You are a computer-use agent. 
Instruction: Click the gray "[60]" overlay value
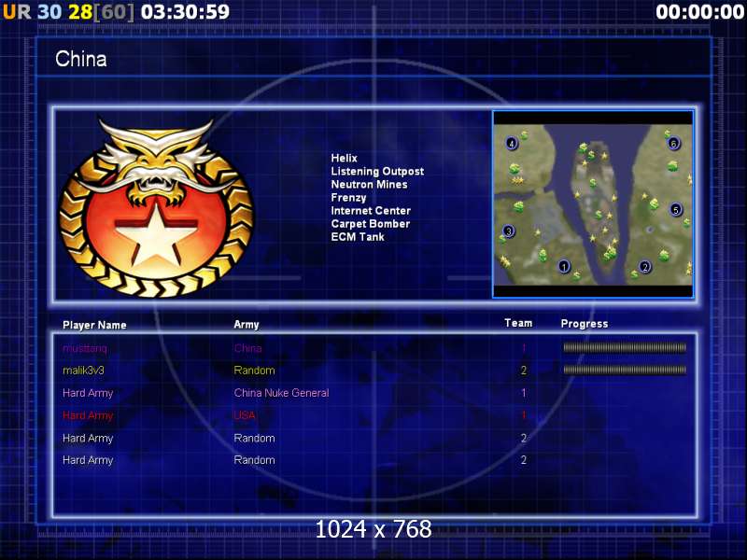[x=113, y=12]
